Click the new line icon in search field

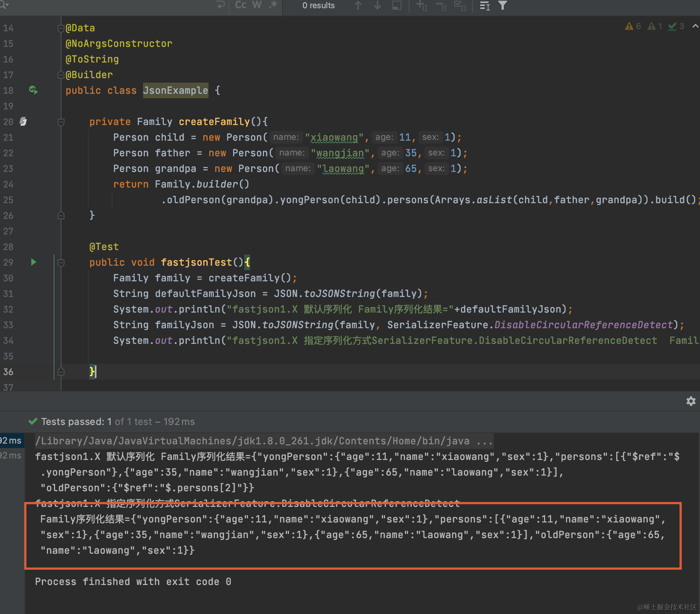pos(220,5)
